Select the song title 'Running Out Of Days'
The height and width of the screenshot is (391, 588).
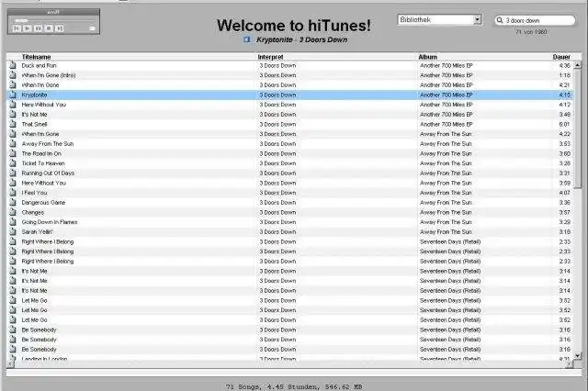(48, 173)
